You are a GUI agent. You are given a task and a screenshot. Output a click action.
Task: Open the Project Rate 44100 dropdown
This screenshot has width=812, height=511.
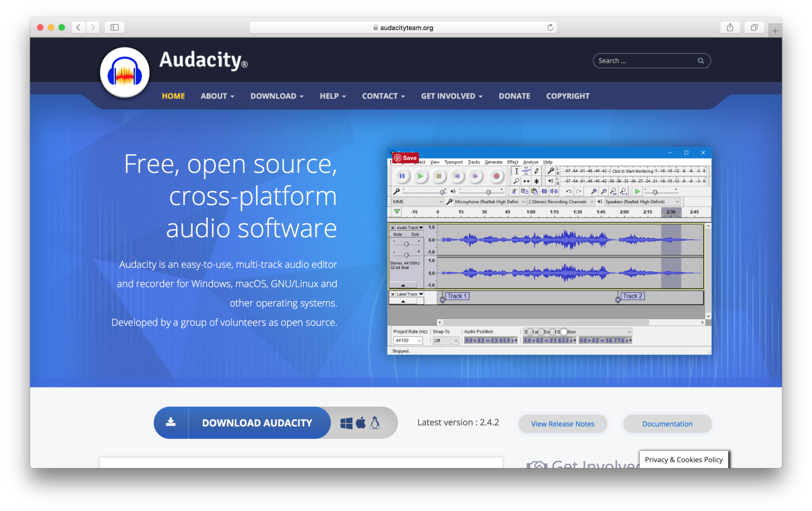tap(407, 341)
